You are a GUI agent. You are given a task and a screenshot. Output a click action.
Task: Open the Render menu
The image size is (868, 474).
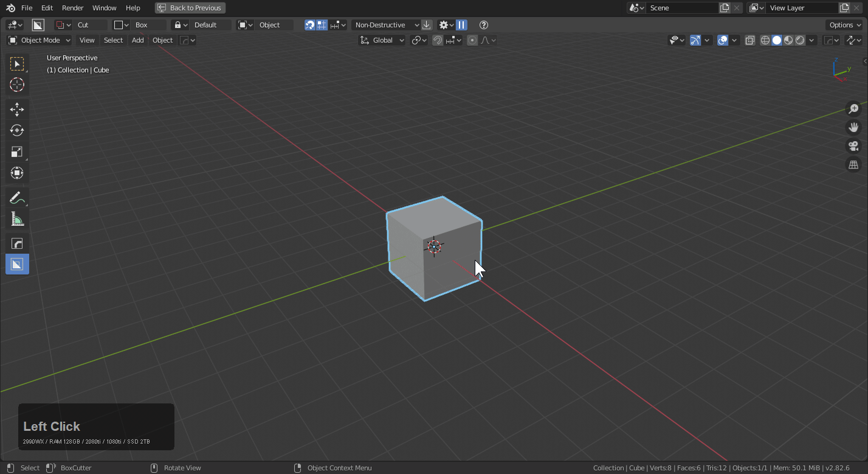[72, 8]
